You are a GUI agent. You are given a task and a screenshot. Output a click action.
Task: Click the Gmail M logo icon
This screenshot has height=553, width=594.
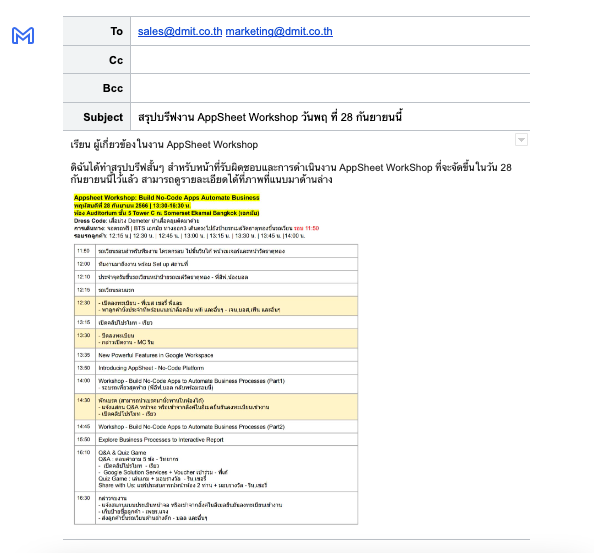coord(23,36)
